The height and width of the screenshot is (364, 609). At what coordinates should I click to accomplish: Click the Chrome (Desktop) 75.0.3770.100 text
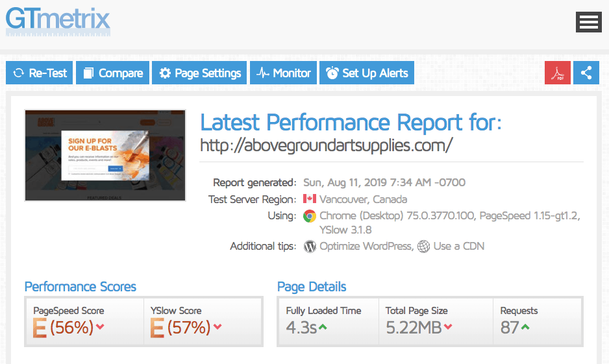tap(397, 216)
